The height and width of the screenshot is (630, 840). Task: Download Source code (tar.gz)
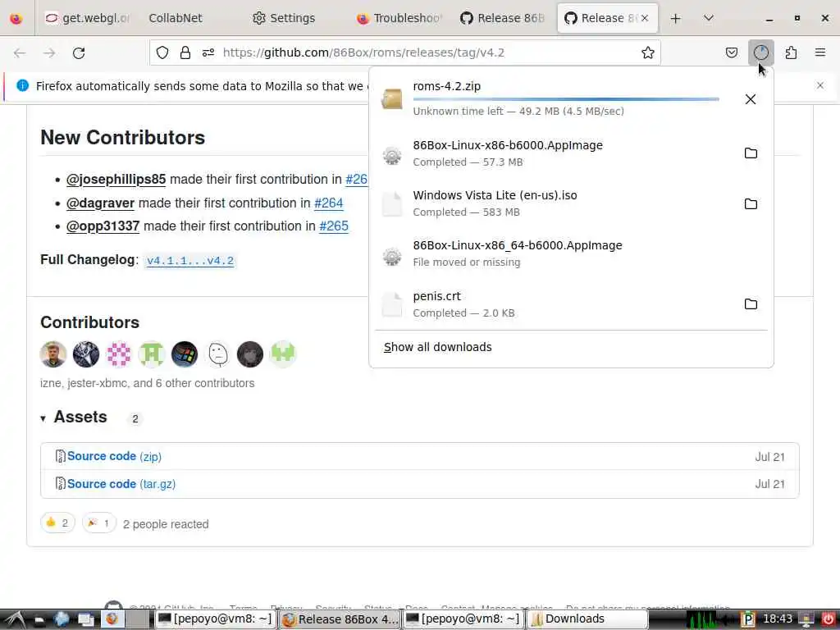(121, 484)
